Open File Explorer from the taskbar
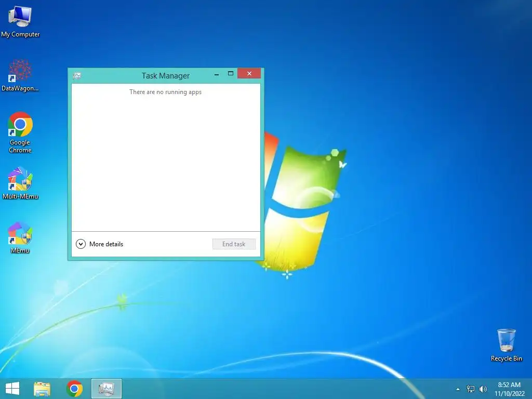532x399 pixels. point(42,389)
